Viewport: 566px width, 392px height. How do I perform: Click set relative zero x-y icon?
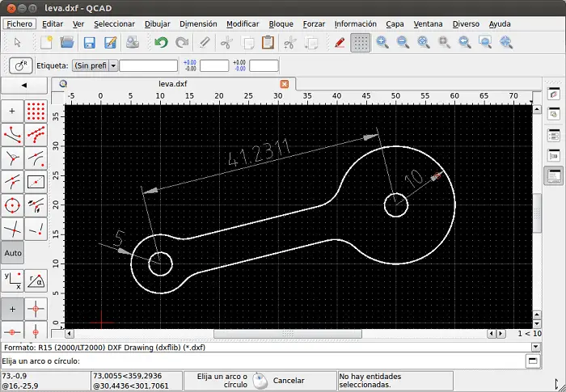coord(12,280)
